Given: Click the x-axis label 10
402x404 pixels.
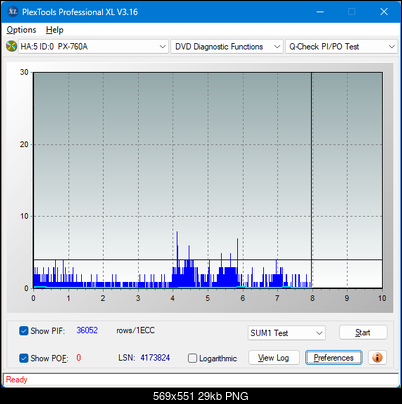Looking at the screenshot, I should [382, 298].
